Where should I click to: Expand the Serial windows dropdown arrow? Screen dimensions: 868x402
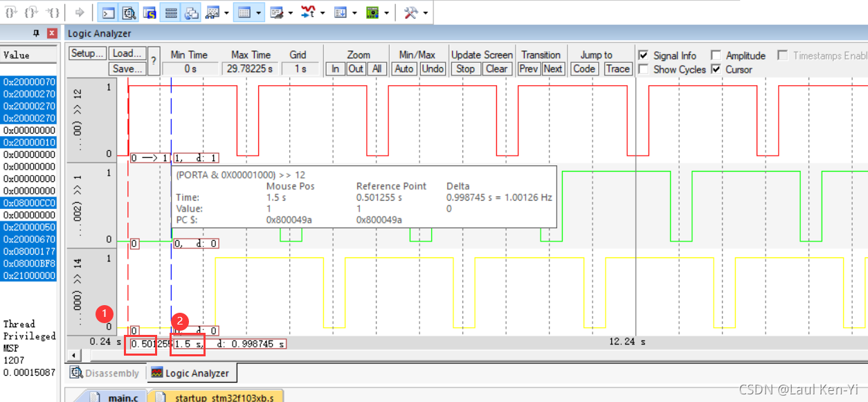coord(291,12)
